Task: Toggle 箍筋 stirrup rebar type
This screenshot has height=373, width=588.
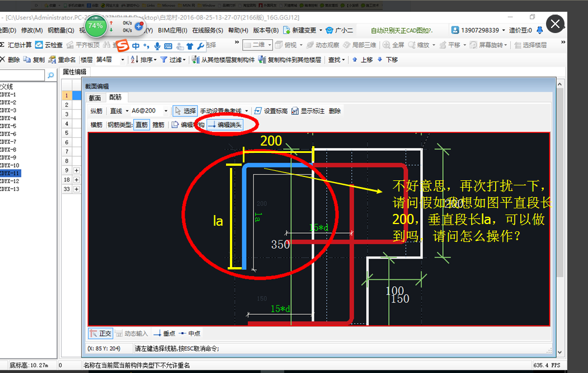Action: [x=158, y=125]
